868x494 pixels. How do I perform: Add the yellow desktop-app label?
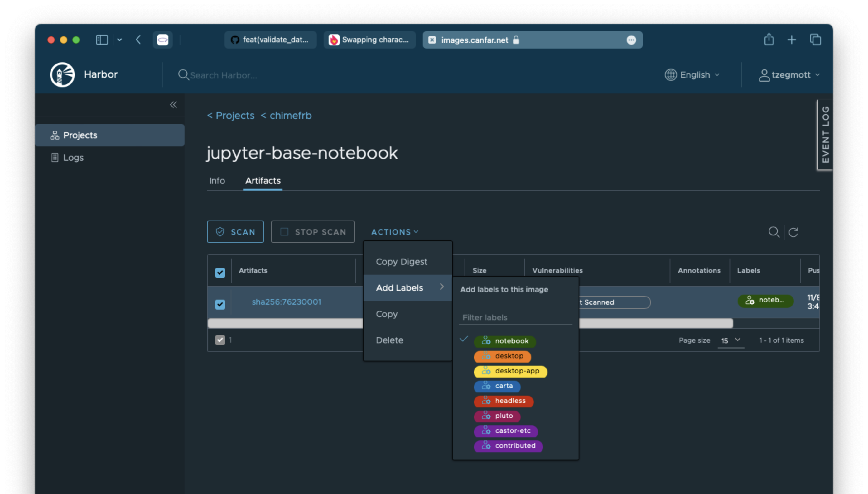click(510, 371)
